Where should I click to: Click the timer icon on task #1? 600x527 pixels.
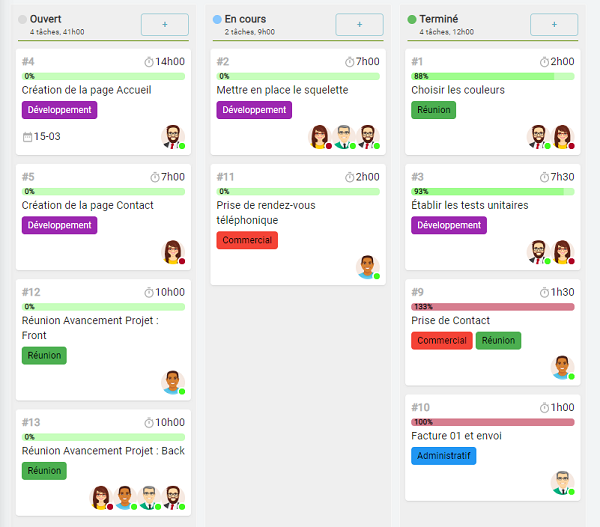point(544,62)
